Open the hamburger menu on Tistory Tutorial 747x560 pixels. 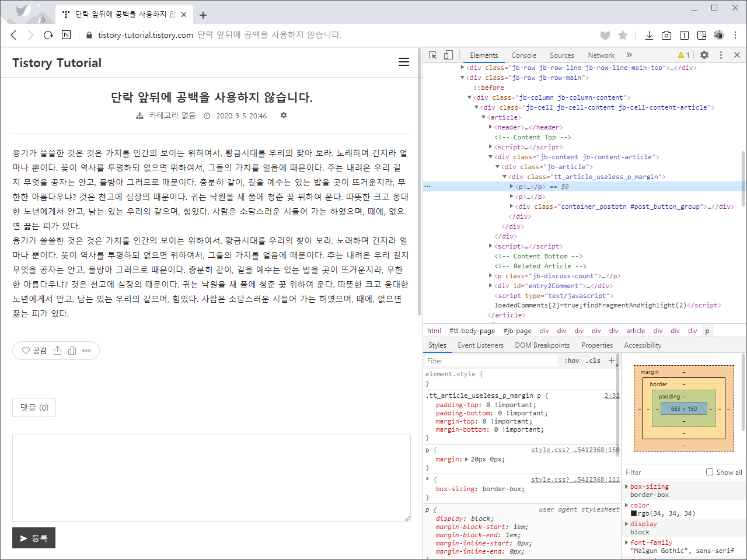coord(404,62)
